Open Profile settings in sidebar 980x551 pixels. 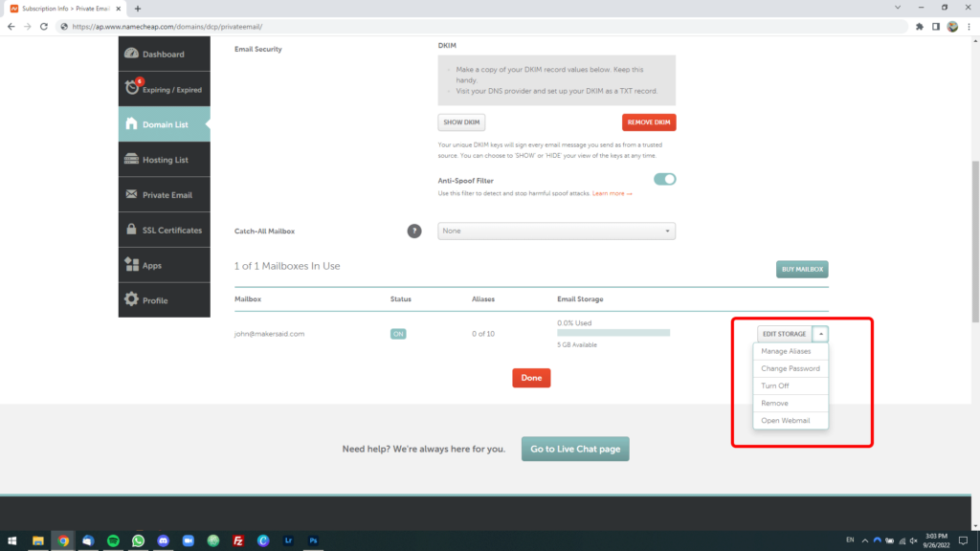[x=165, y=300]
